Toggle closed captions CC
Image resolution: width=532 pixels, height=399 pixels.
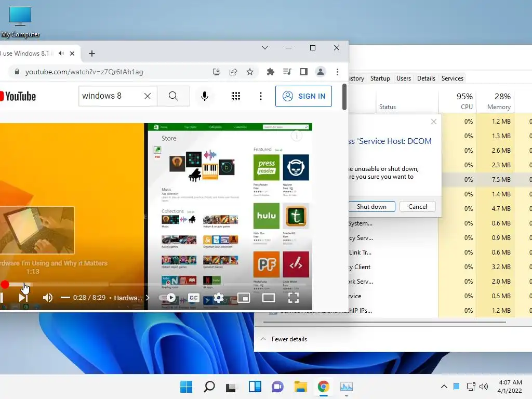[x=194, y=298]
